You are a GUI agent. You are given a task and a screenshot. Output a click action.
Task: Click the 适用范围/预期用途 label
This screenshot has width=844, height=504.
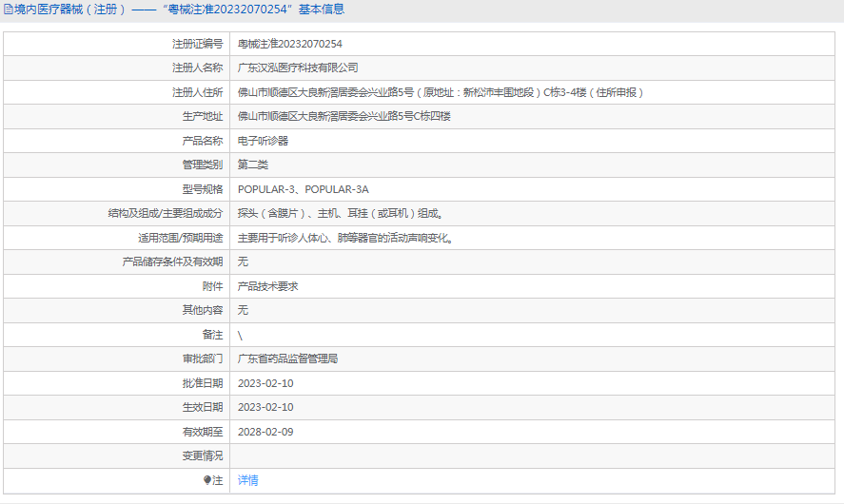tap(181, 238)
